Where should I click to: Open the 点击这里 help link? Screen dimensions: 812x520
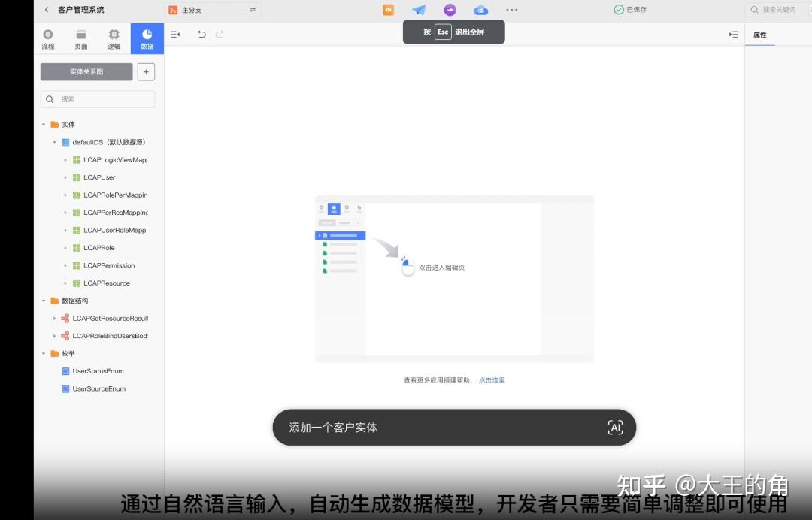click(492, 380)
